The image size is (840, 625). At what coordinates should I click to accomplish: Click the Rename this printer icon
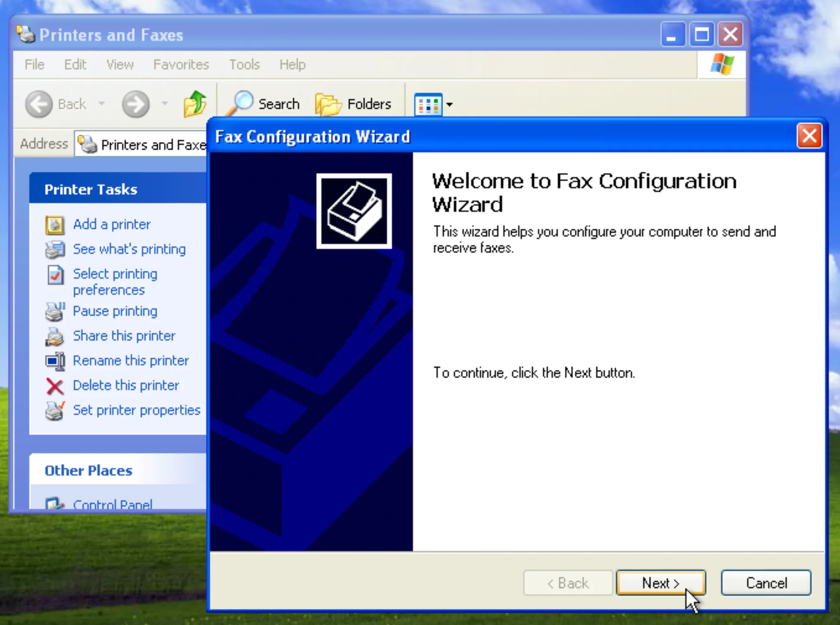coord(55,361)
